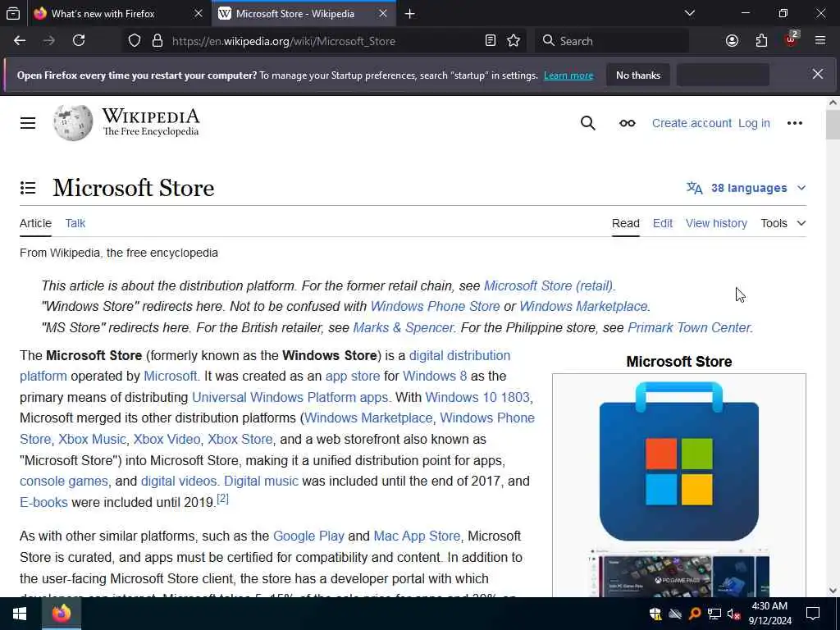Open Firefox application menu
This screenshot has height=630, width=840.
click(820, 41)
